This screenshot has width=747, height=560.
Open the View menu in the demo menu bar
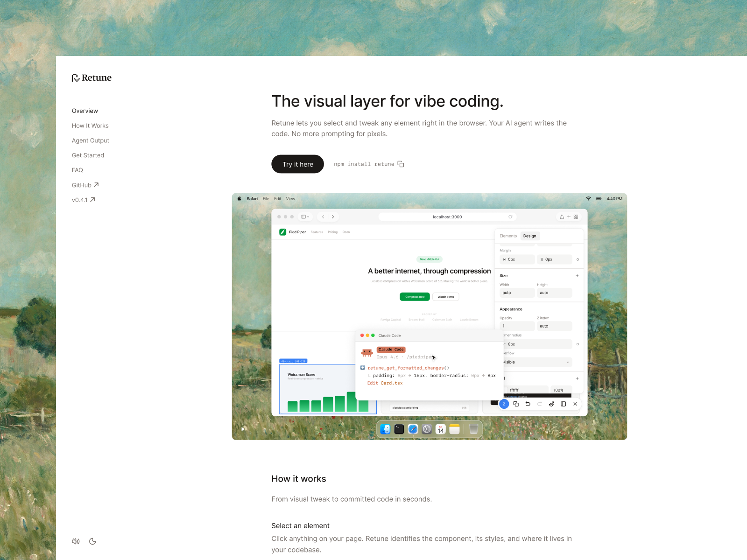click(x=290, y=199)
